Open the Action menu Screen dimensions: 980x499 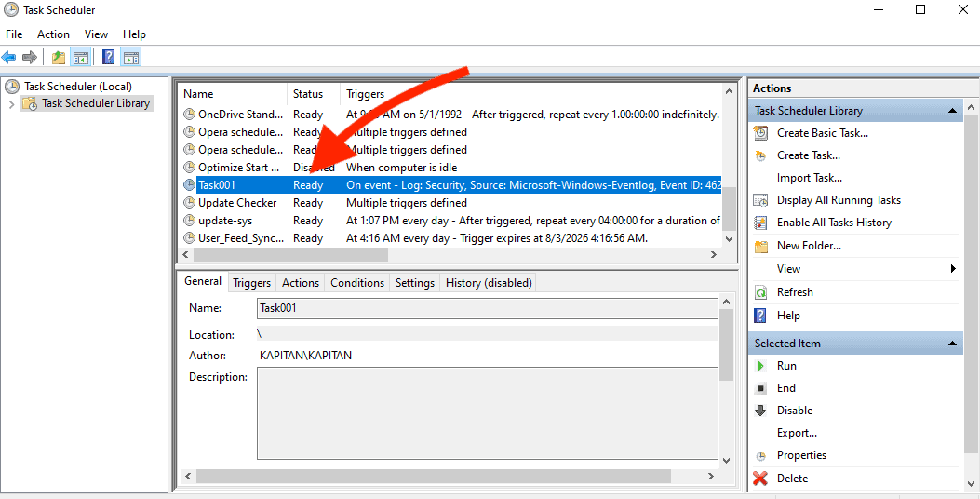(53, 34)
